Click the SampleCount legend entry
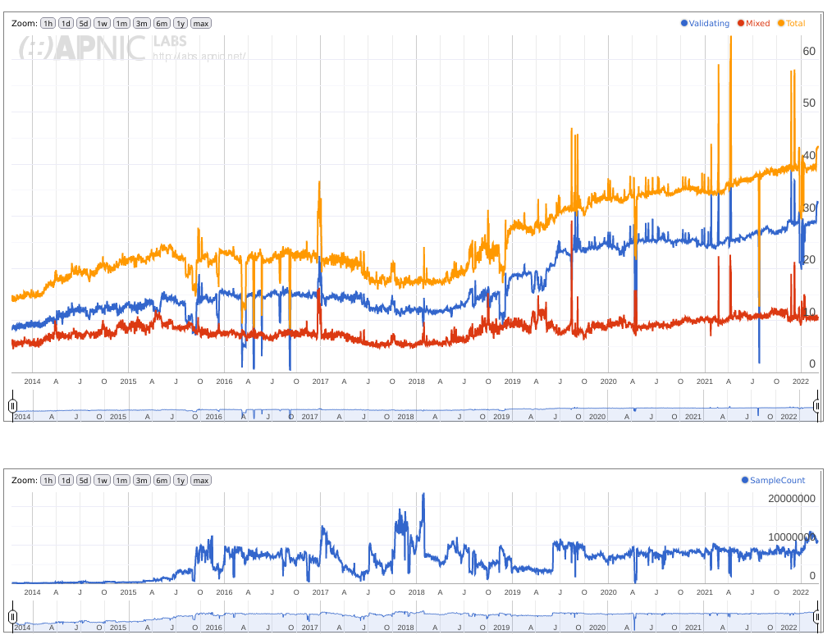 [x=773, y=481]
